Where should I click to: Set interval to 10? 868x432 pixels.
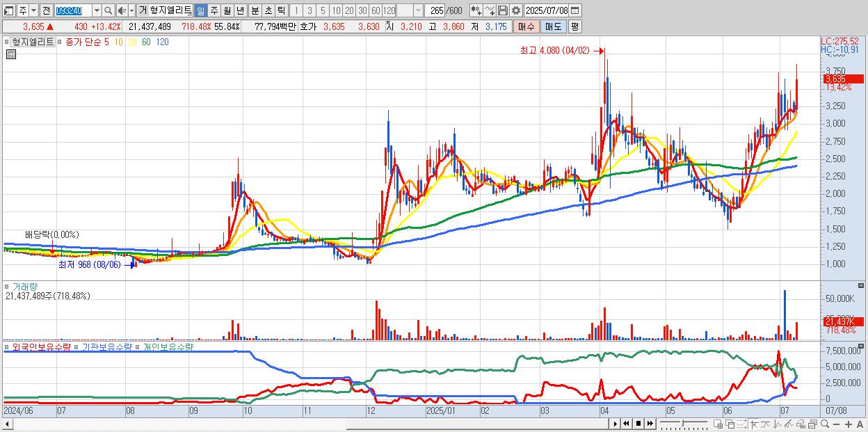coord(336,10)
